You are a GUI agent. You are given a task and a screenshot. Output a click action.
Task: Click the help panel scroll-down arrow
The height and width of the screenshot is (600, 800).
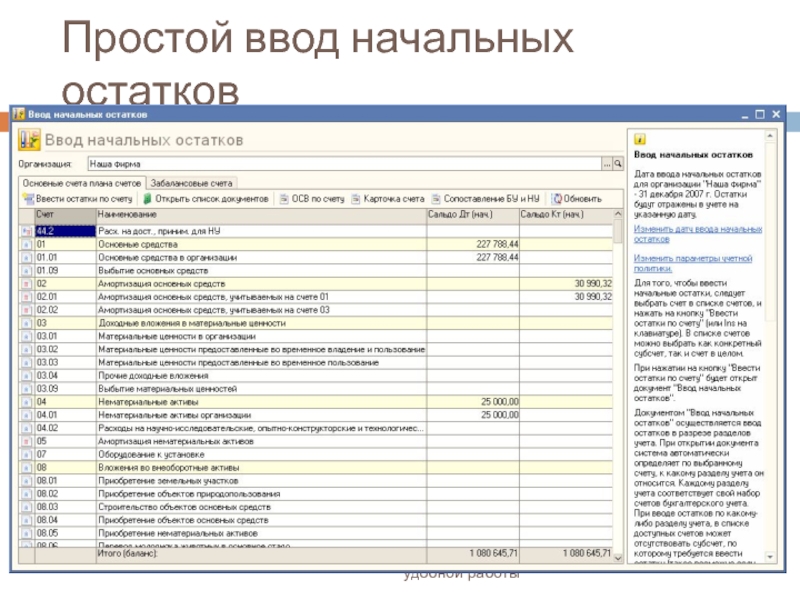point(770,557)
